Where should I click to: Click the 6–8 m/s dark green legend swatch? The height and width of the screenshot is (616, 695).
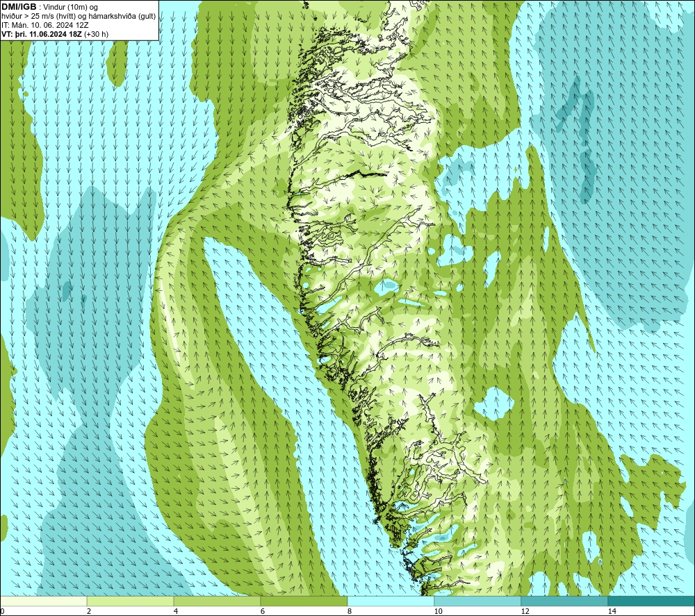pos(304,601)
